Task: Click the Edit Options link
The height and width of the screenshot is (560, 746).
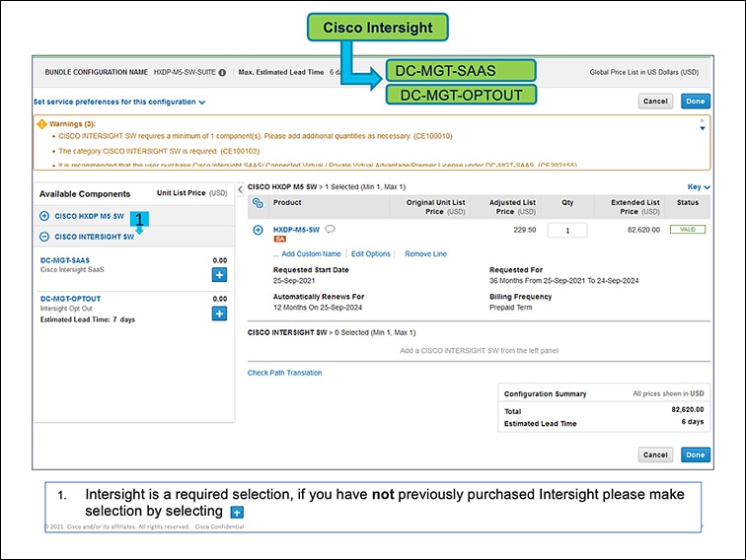Action: pos(371,253)
